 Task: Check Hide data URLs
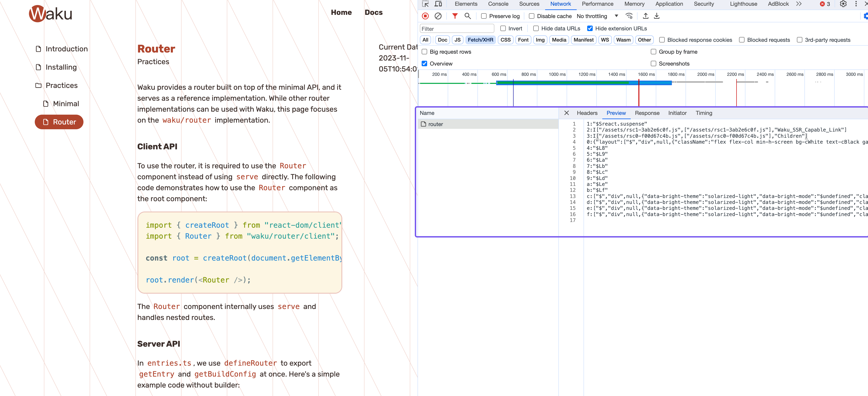coord(536,29)
